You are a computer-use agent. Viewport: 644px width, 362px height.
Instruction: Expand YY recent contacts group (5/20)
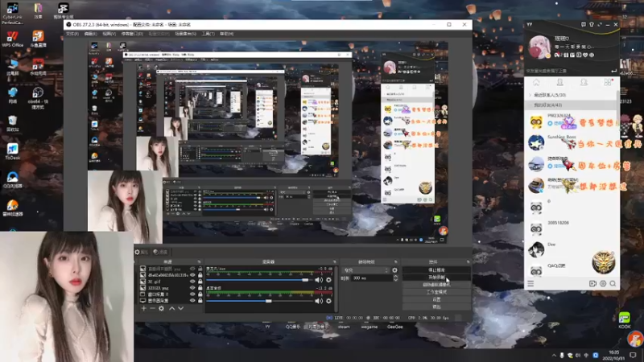(x=571, y=95)
